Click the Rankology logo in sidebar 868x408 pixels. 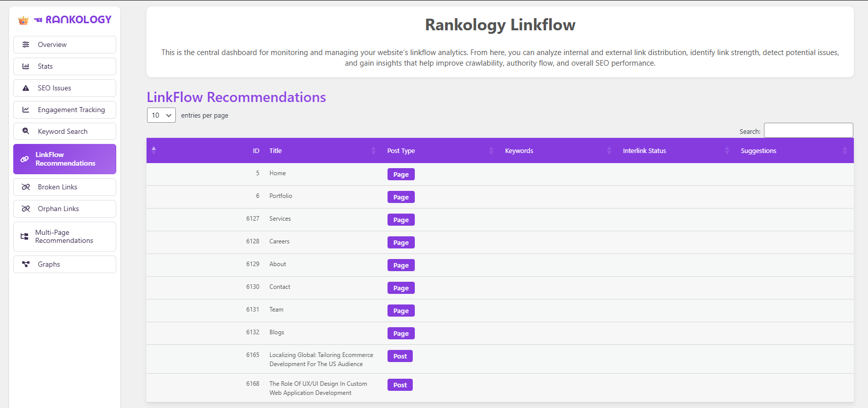click(65, 20)
